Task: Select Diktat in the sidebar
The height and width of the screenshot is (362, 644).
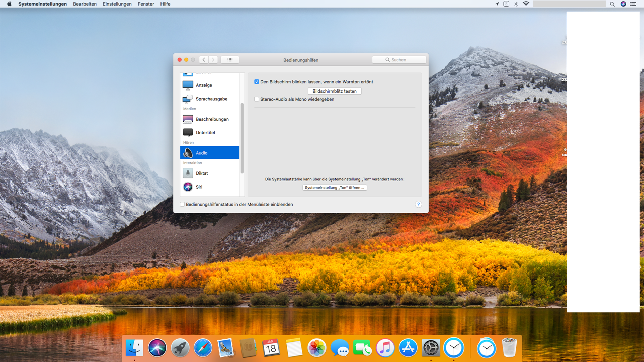Action: point(201,173)
